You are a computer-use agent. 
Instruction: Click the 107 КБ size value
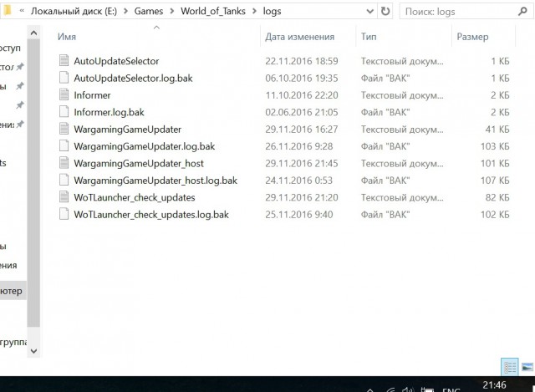click(x=495, y=181)
